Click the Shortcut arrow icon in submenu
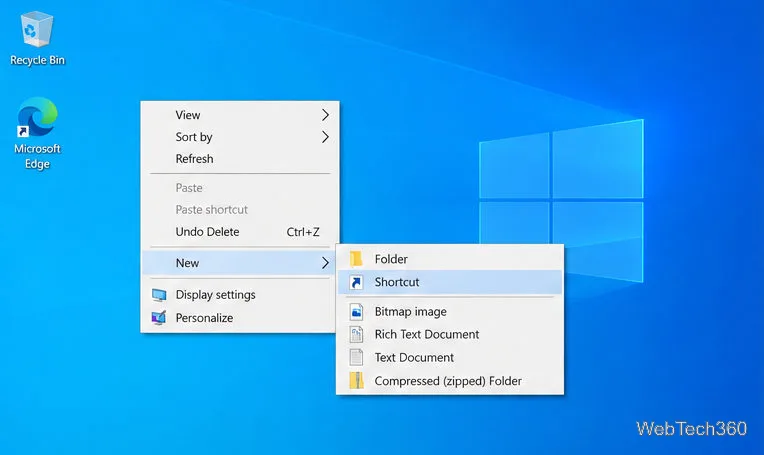This screenshot has width=764, height=455. [x=356, y=282]
